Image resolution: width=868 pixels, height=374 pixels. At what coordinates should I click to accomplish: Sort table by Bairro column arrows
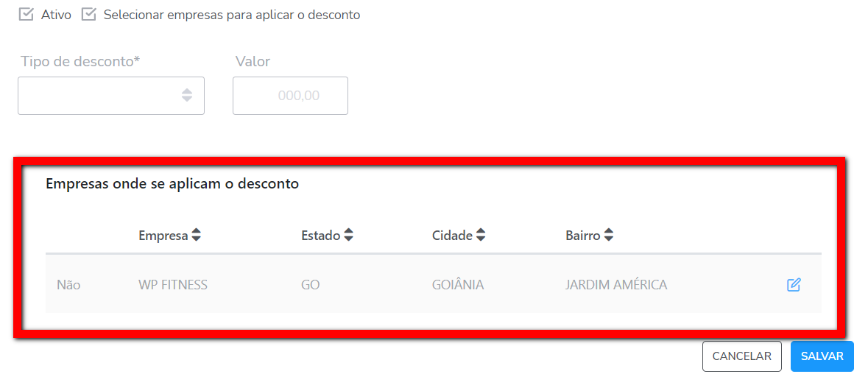click(x=609, y=236)
